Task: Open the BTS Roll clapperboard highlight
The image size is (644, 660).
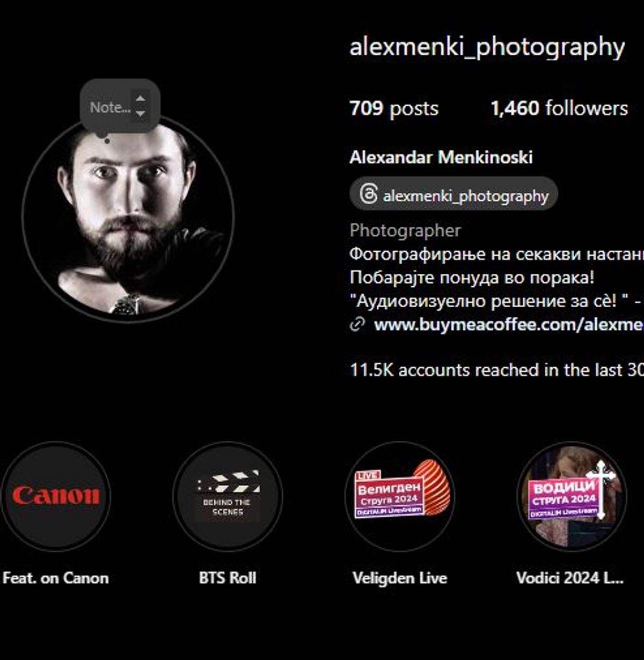Action: (228, 496)
